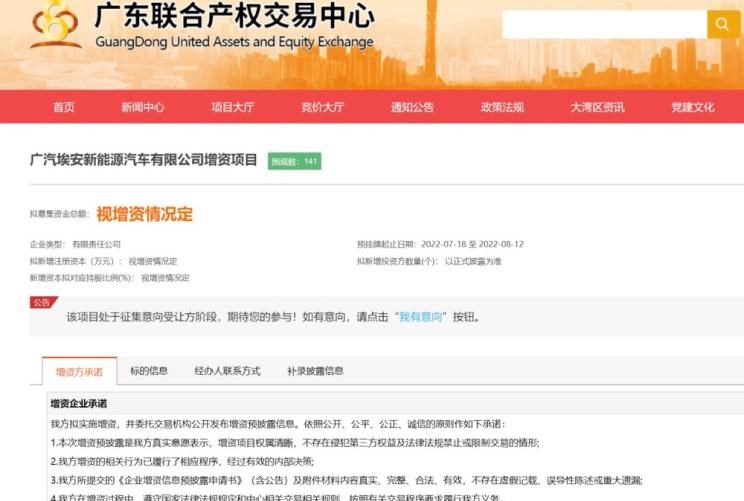Switch to the 标的信息 tab
The width and height of the screenshot is (744, 501).
click(x=149, y=371)
